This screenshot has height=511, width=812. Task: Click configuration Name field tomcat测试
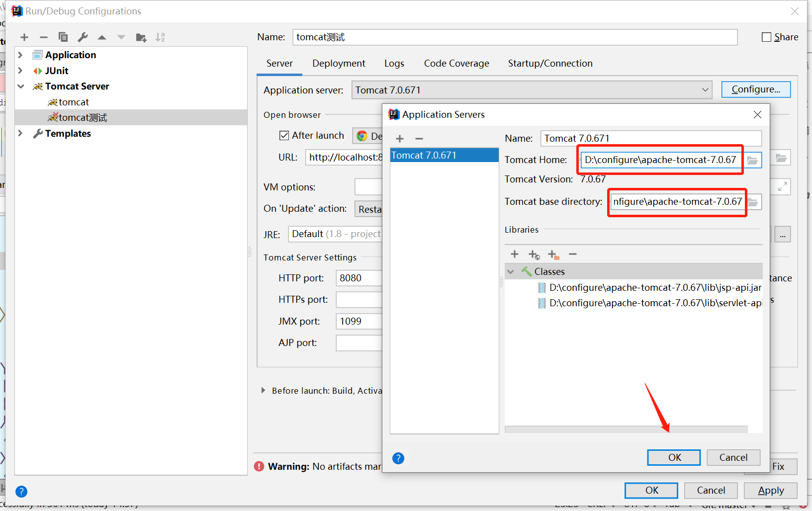(x=515, y=37)
